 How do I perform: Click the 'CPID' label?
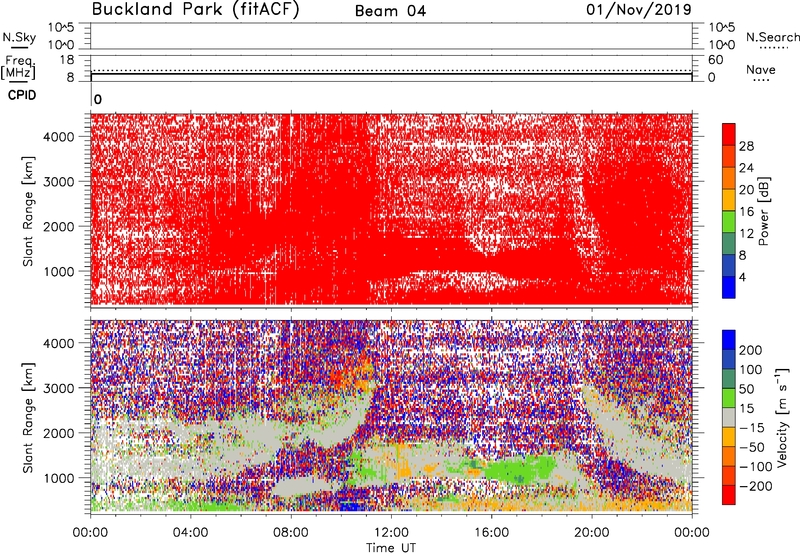tap(22, 95)
